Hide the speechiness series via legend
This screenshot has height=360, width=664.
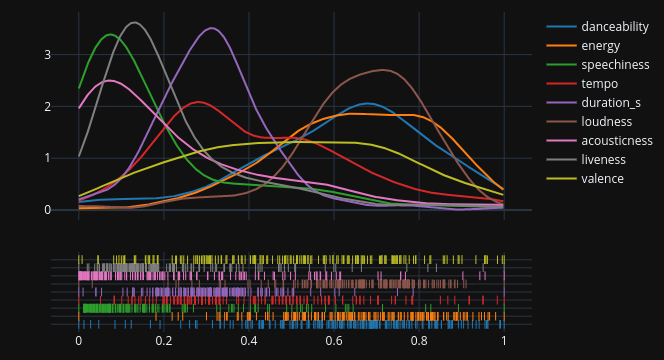[x=598, y=65]
